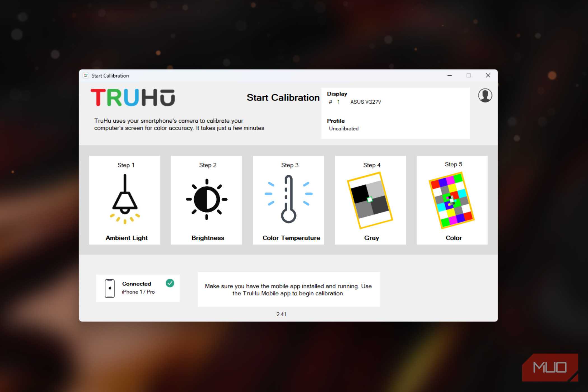Select the Gray calibration chart thumbnail
This screenshot has width=588, height=392.
[370, 200]
